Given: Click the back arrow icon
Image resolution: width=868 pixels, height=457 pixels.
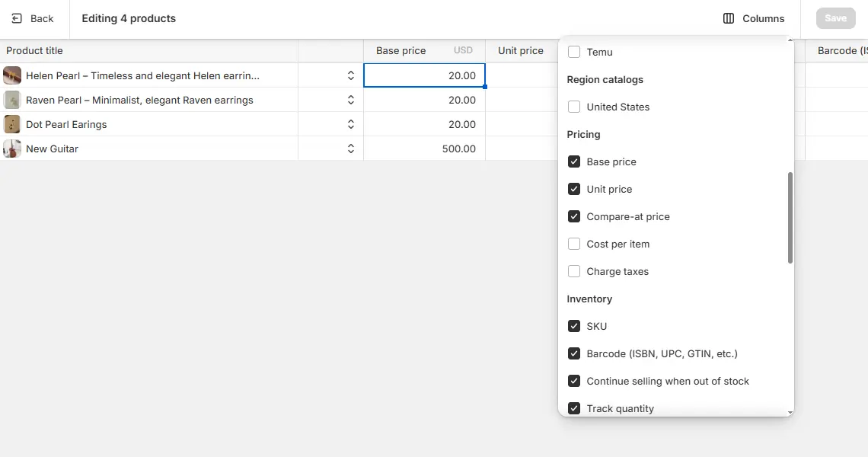Looking at the screenshot, I should (x=17, y=18).
